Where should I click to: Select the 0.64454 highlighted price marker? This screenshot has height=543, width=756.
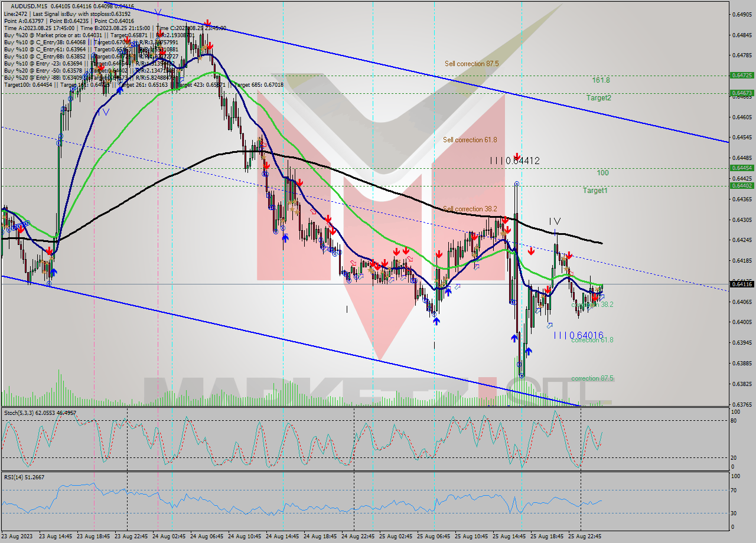pos(742,168)
